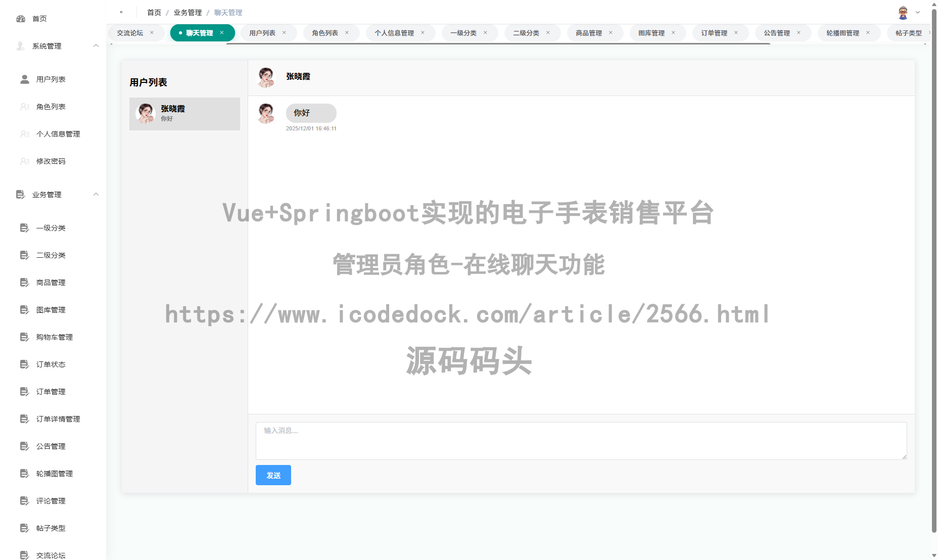The image size is (938, 560).
Task: Click the message input text area
Action: point(581,441)
